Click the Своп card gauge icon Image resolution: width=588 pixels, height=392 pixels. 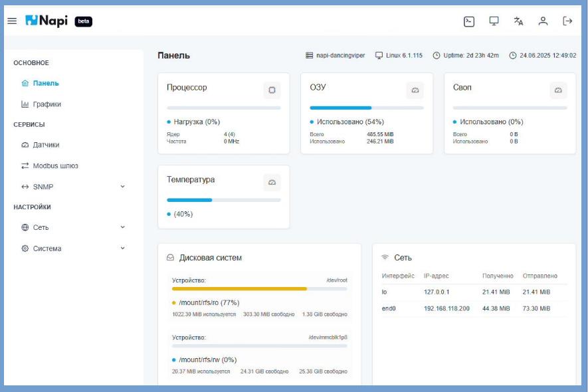558,90
